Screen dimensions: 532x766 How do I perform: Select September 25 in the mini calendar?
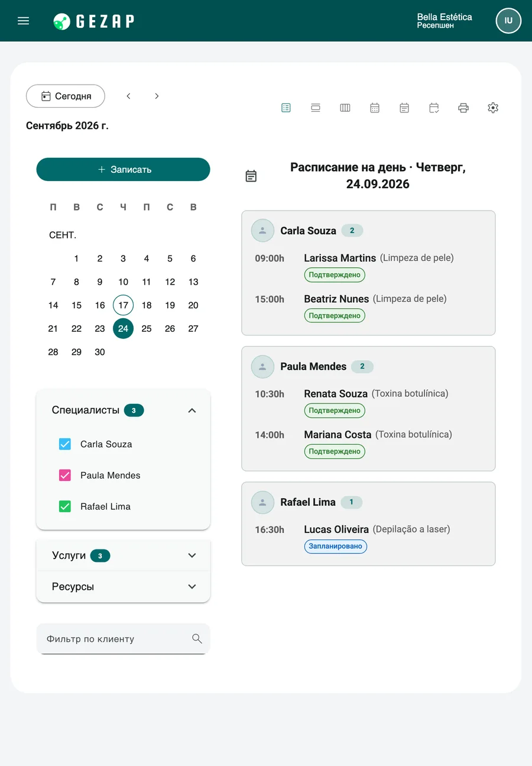click(x=147, y=328)
